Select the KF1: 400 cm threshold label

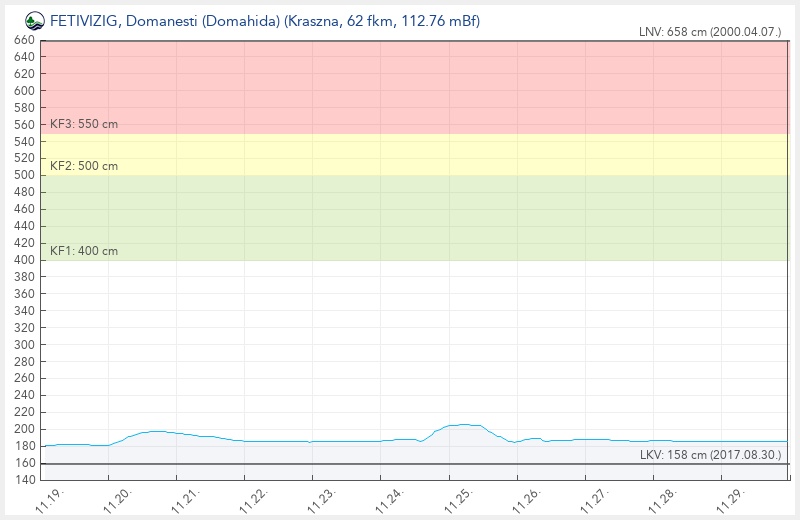click(84, 251)
